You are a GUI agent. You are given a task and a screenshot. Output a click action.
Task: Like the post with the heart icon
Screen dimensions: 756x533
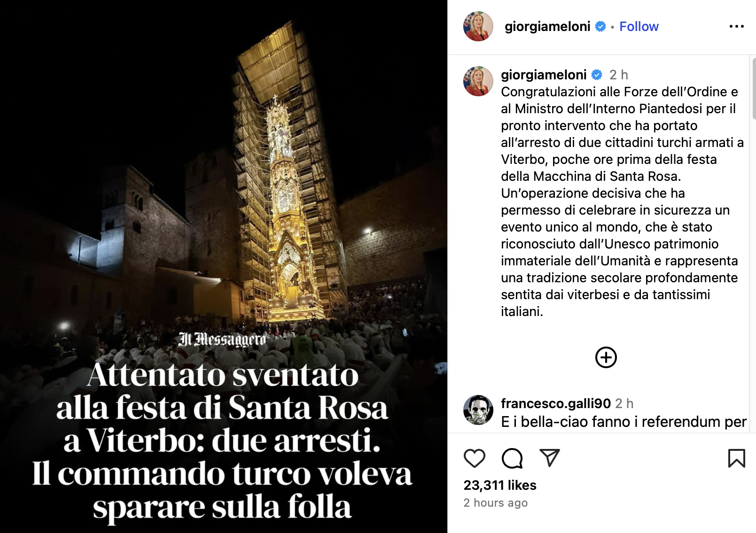474,458
